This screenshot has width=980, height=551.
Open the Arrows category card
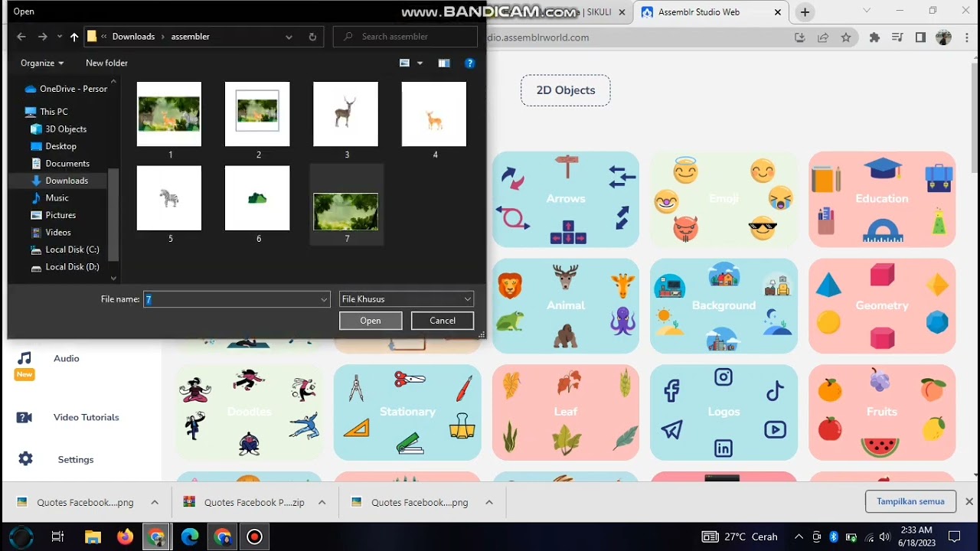(565, 199)
